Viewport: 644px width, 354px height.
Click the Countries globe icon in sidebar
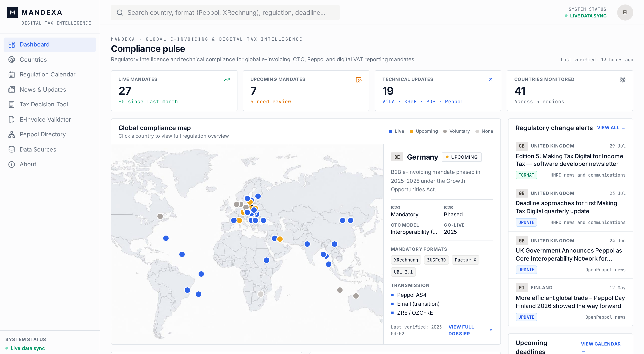pyautogui.click(x=11, y=59)
